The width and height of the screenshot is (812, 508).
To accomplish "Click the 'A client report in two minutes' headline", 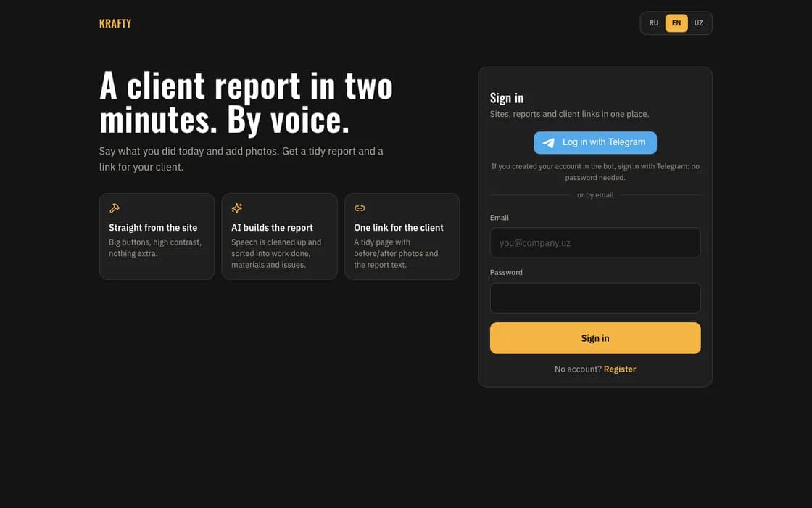I will (246, 102).
